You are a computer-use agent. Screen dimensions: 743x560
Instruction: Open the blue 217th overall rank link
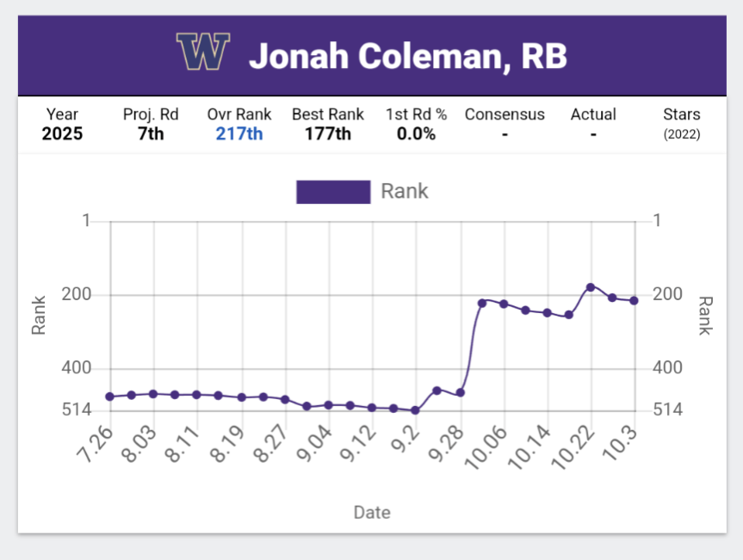pyautogui.click(x=239, y=134)
